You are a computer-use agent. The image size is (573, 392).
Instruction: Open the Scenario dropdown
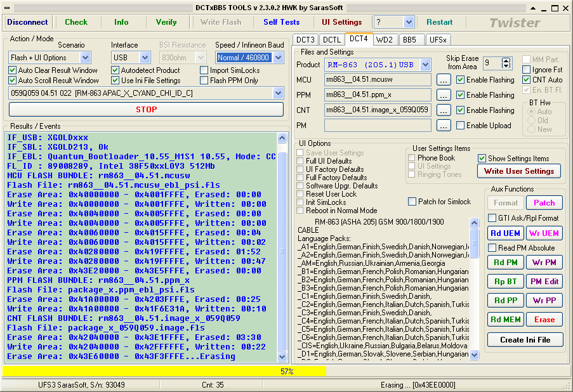point(85,57)
